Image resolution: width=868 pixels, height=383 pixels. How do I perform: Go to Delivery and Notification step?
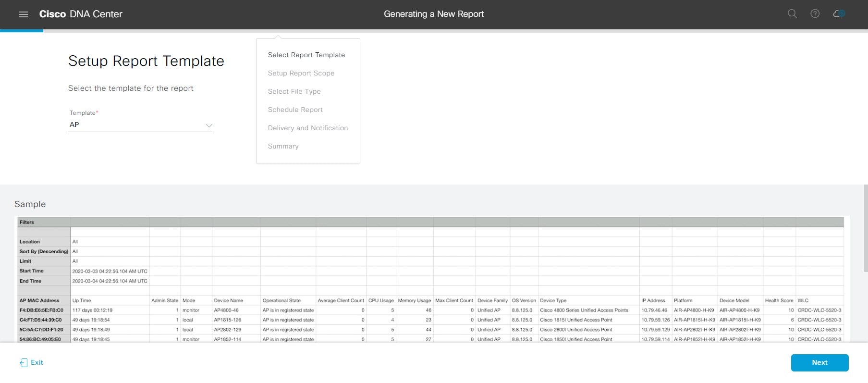point(308,128)
